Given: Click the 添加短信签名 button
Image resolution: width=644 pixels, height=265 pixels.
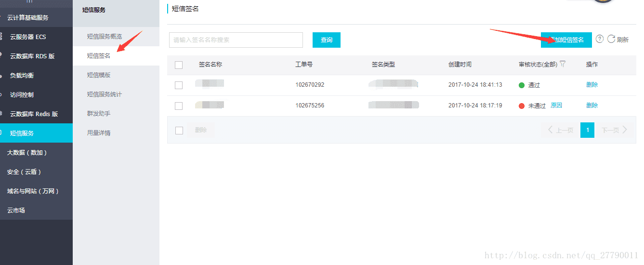Looking at the screenshot, I should click(x=566, y=40).
